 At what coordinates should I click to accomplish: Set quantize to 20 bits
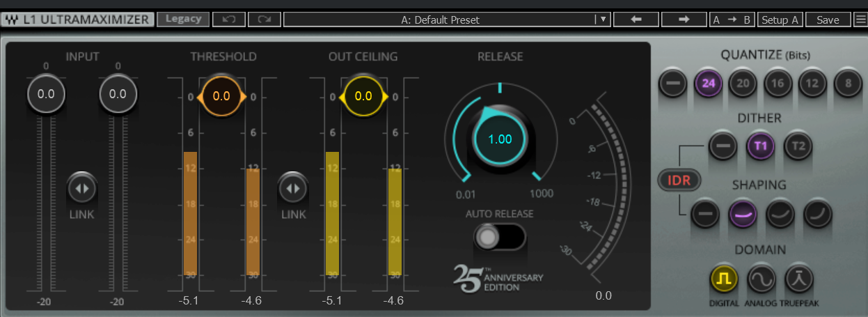pos(743,84)
